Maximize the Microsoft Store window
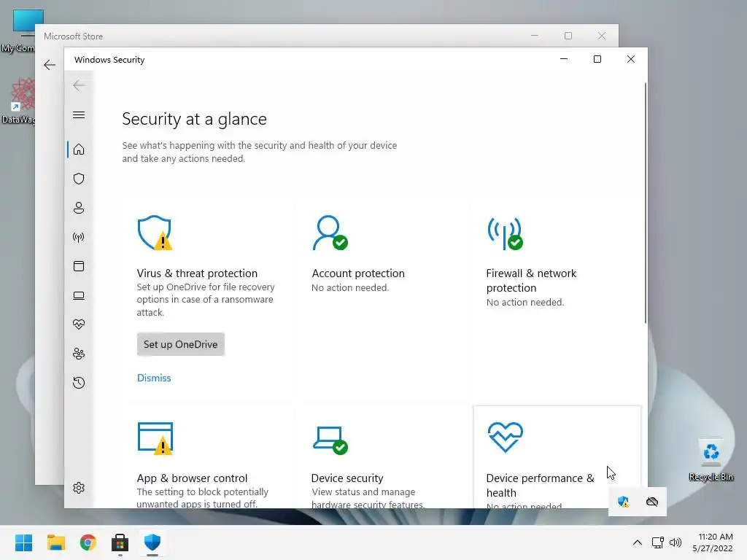The image size is (747, 560). [568, 36]
